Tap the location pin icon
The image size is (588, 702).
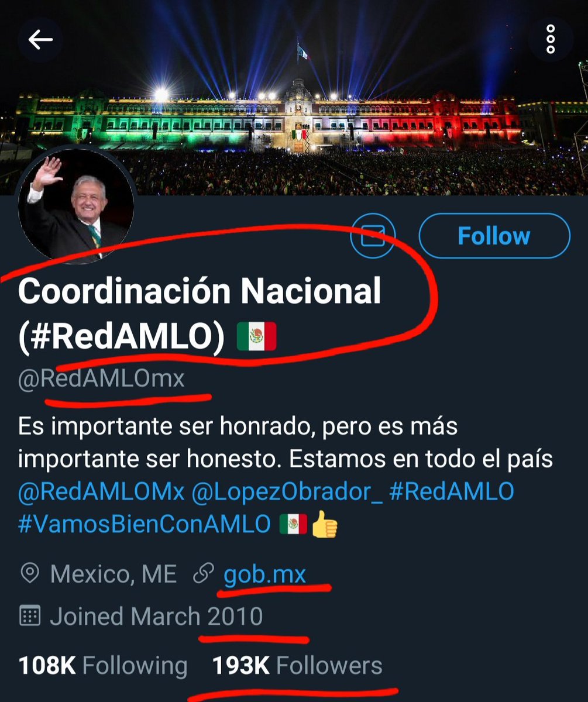[x=29, y=574]
